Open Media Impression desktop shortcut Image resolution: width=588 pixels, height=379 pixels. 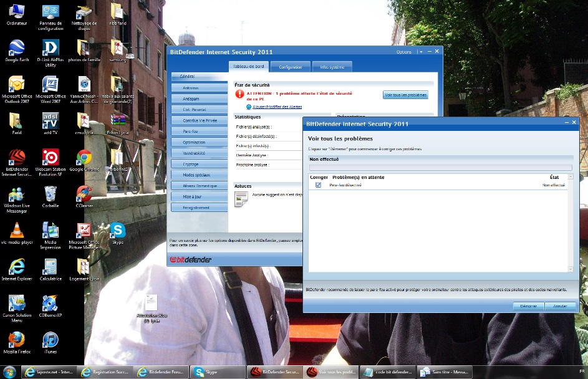pos(51,236)
